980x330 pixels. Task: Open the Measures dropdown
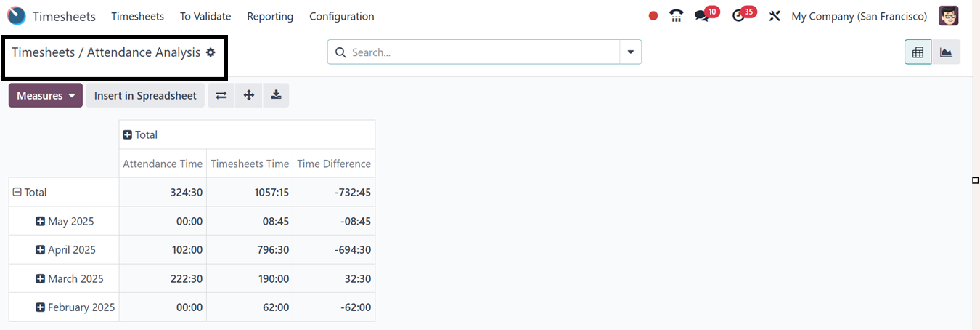click(46, 95)
